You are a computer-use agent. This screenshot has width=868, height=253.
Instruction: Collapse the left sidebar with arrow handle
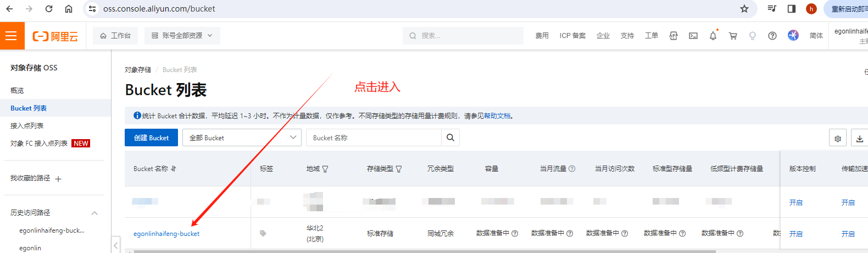115,244
